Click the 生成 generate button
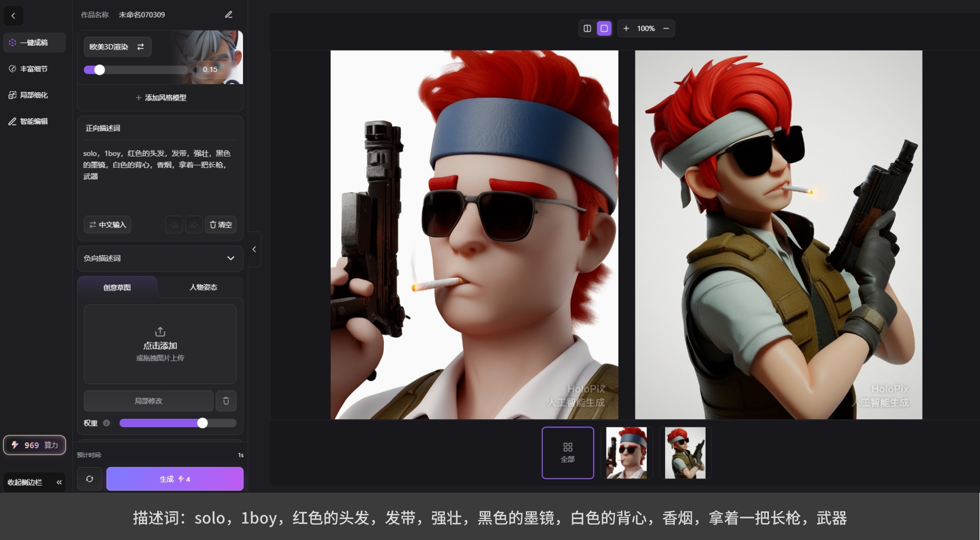Viewport: 980px width, 540px height. 175,479
